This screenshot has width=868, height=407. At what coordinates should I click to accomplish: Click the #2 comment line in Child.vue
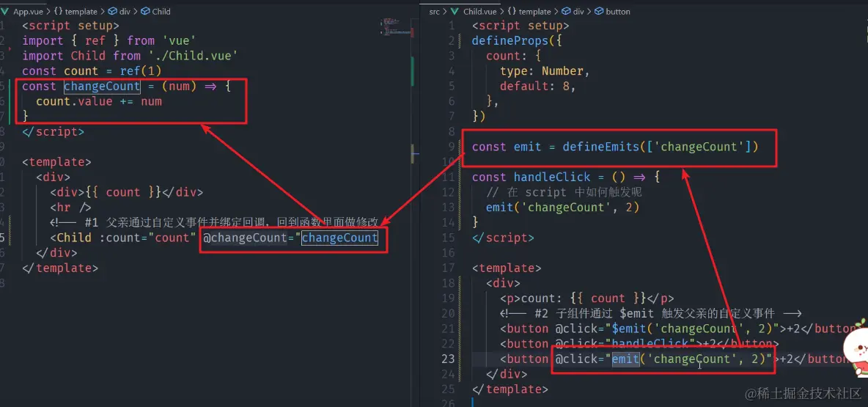pyautogui.click(x=650, y=313)
